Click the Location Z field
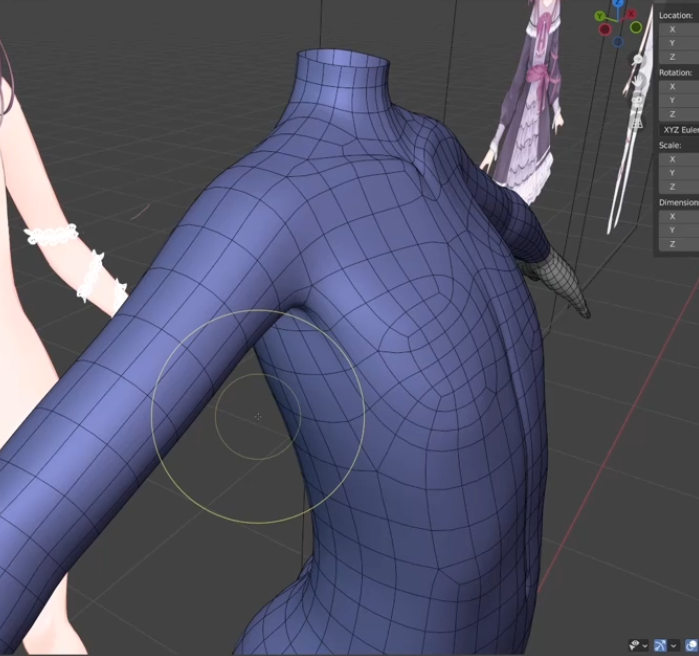The height and width of the screenshot is (656, 699). (678, 57)
